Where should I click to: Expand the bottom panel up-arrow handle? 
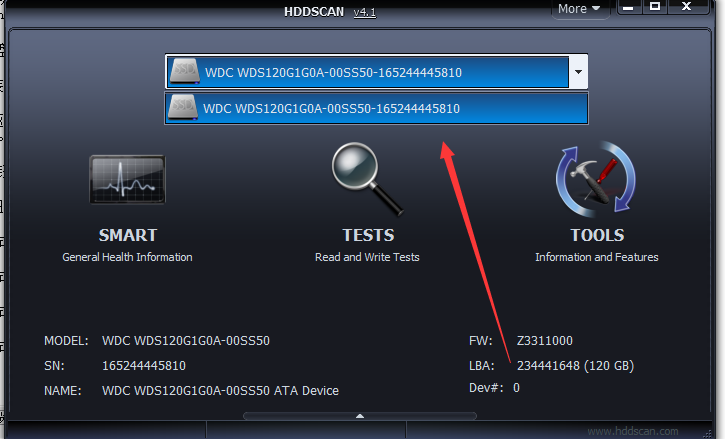point(360,416)
